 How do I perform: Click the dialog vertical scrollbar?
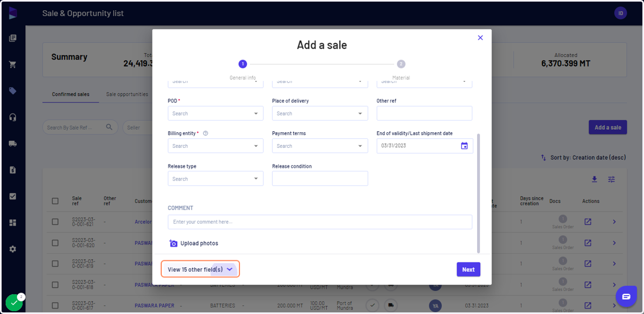click(x=478, y=193)
